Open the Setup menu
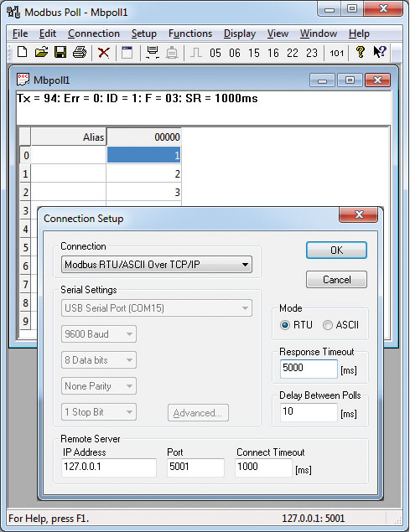This screenshot has height=532, width=410. [144, 34]
